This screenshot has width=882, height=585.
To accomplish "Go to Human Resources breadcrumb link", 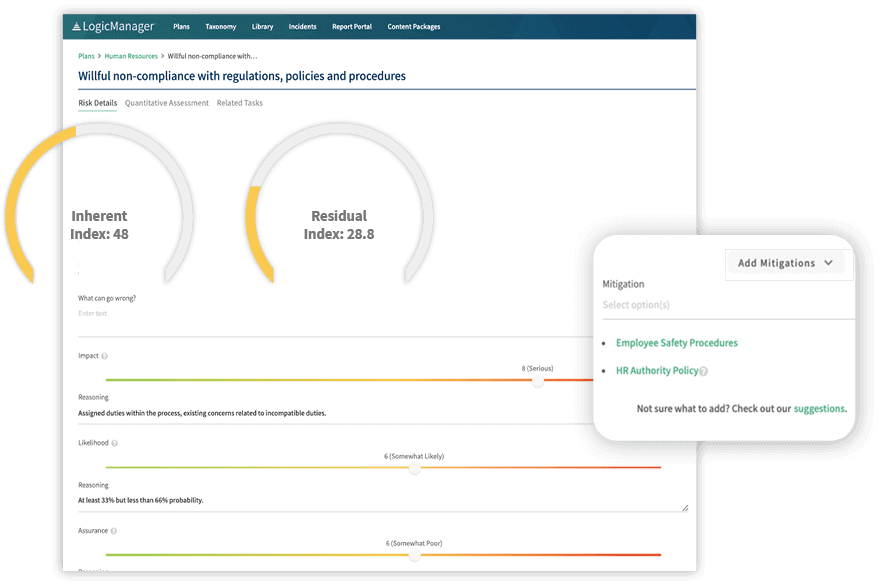I will coord(131,56).
